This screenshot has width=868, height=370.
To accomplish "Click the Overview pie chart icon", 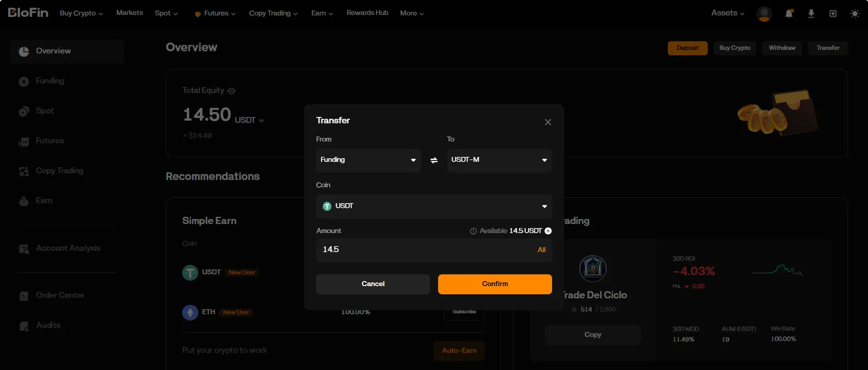I will click(x=24, y=51).
